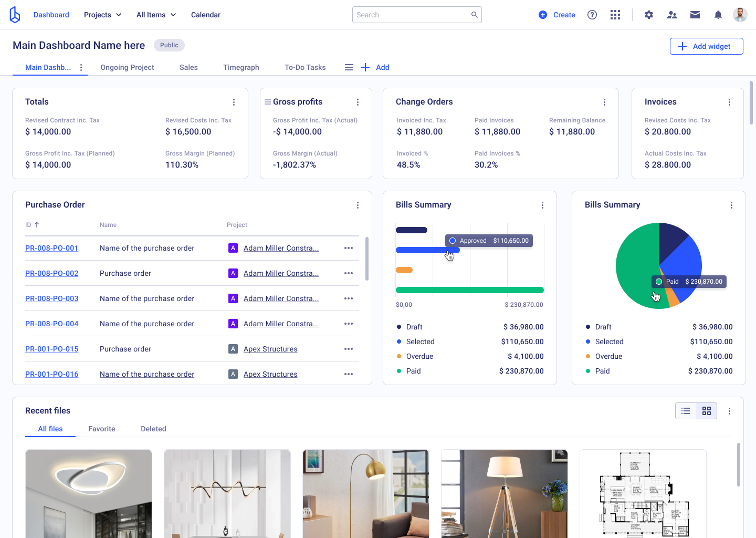Open the tripod lamp file thumbnail
Screen dimensions: 756x538
(505, 494)
